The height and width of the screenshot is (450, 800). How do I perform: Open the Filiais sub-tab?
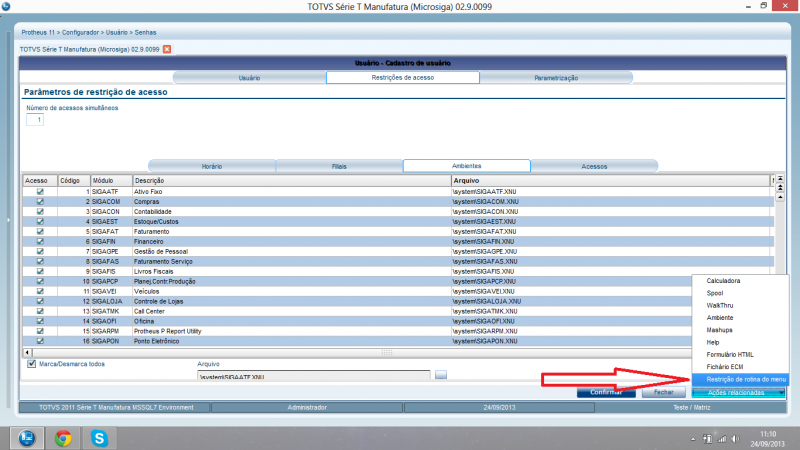click(x=339, y=166)
